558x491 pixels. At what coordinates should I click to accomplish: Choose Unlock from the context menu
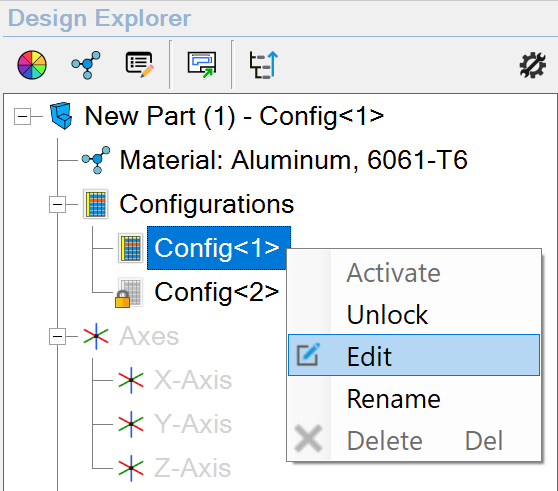414,314
